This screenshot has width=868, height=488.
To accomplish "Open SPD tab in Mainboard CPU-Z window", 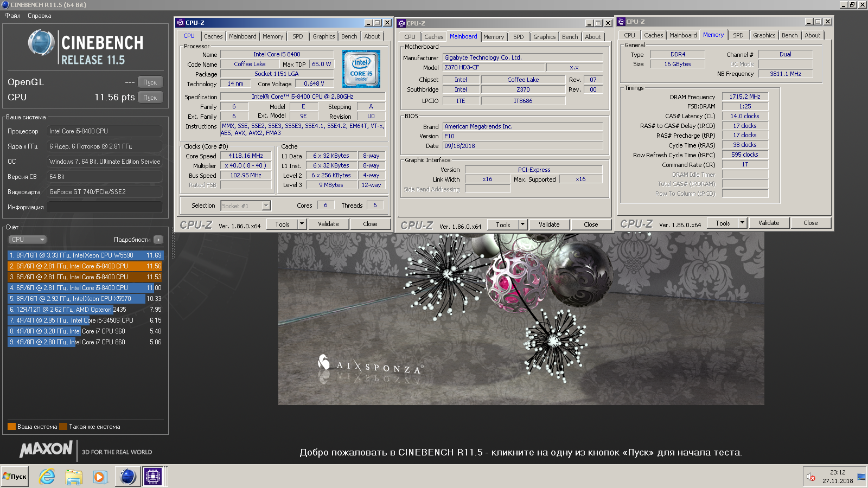I will (x=519, y=37).
